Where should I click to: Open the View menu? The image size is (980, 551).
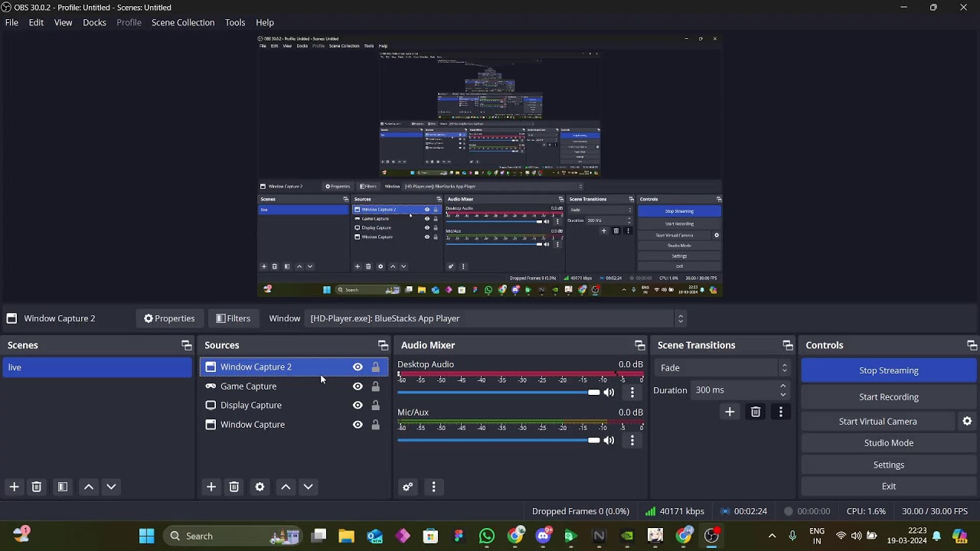pos(63,22)
